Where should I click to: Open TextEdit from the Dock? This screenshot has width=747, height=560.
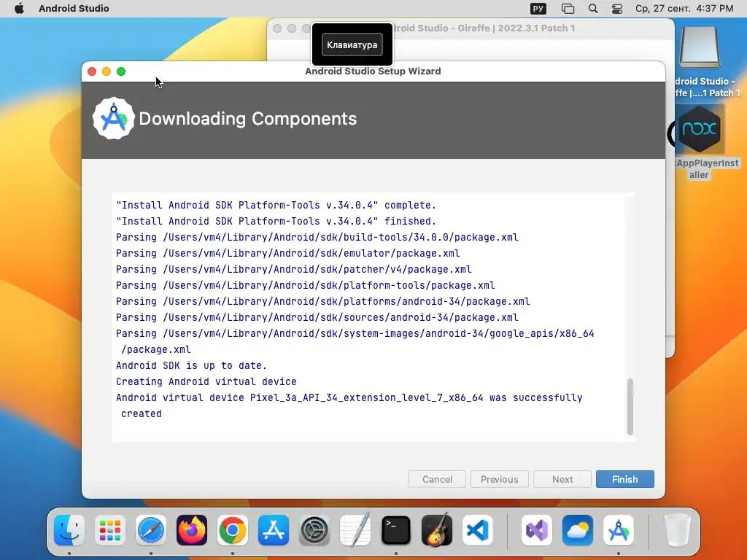(355, 530)
